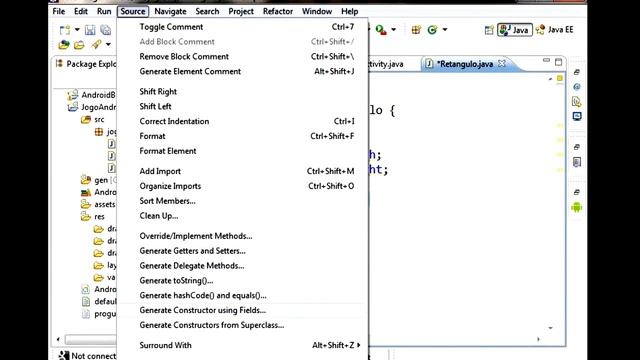The height and width of the screenshot is (360, 640).
Task: Click the editor horizontal scrollbar right arrow
Action: [x=538, y=339]
